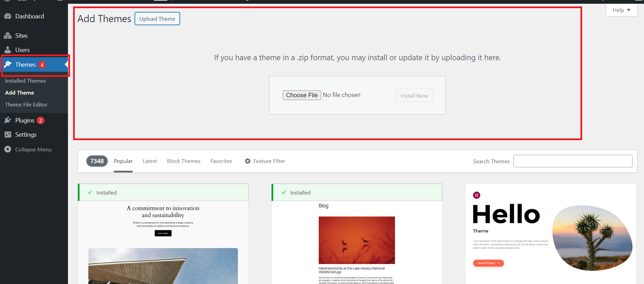
Task: Click the Sites houses icon
Action: coord(7,36)
